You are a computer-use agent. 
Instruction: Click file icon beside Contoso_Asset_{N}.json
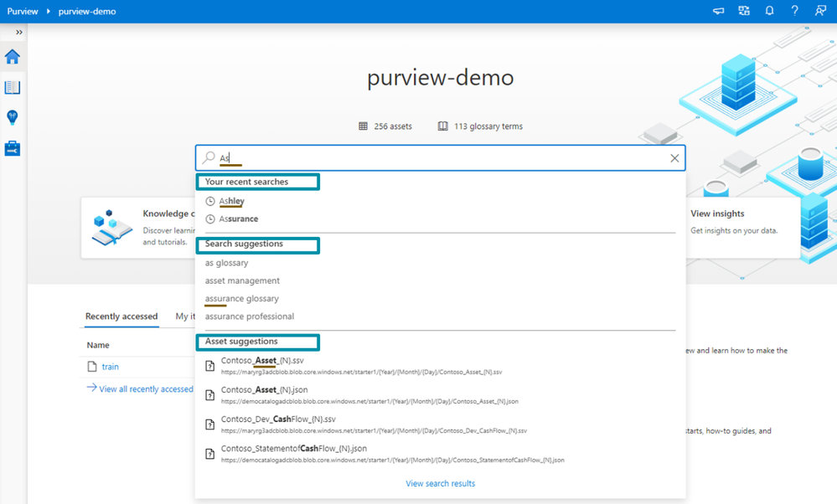coord(210,395)
